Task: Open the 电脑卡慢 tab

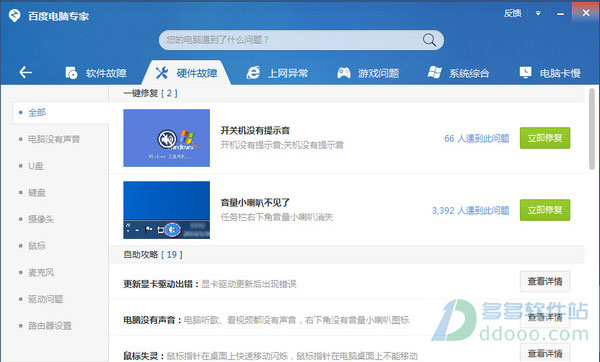Action: coord(550,73)
